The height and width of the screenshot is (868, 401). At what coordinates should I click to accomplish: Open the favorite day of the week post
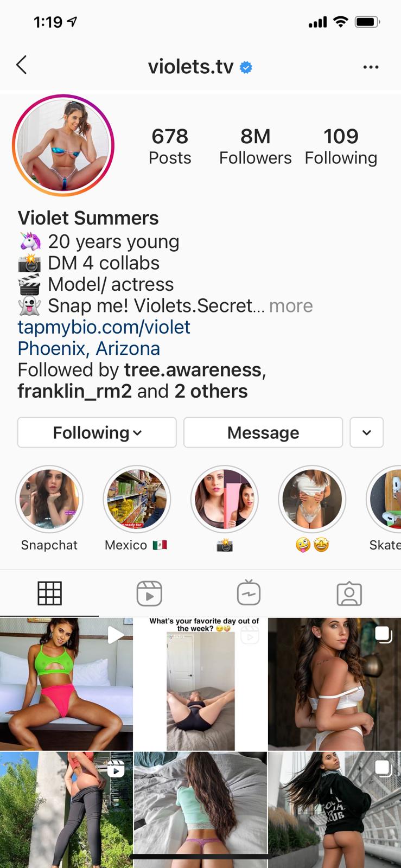(201, 684)
